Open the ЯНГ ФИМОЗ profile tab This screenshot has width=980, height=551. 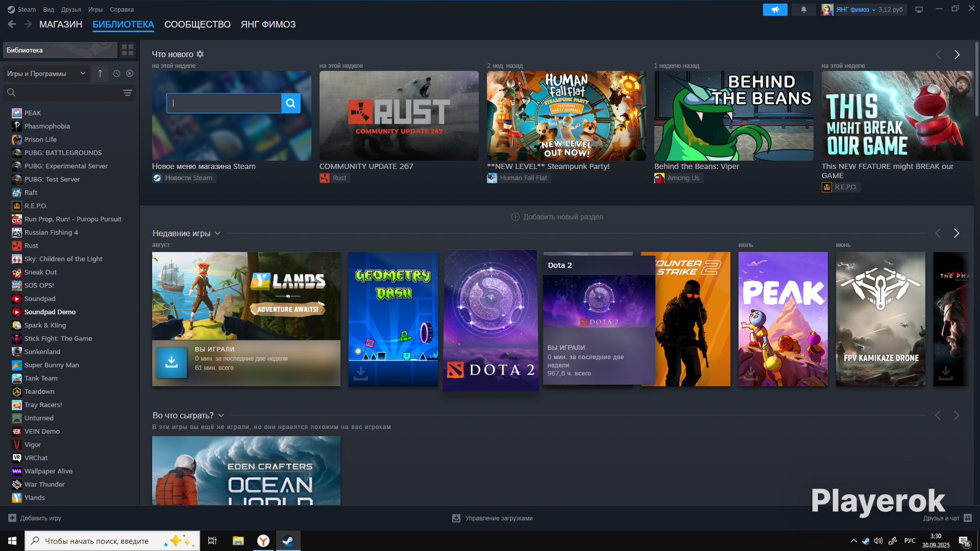(268, 24)
